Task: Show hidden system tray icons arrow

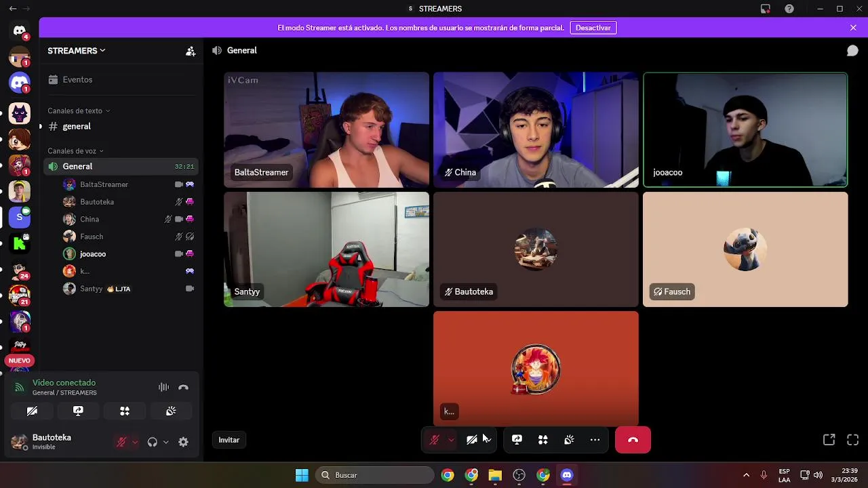Action: [746, 475]
